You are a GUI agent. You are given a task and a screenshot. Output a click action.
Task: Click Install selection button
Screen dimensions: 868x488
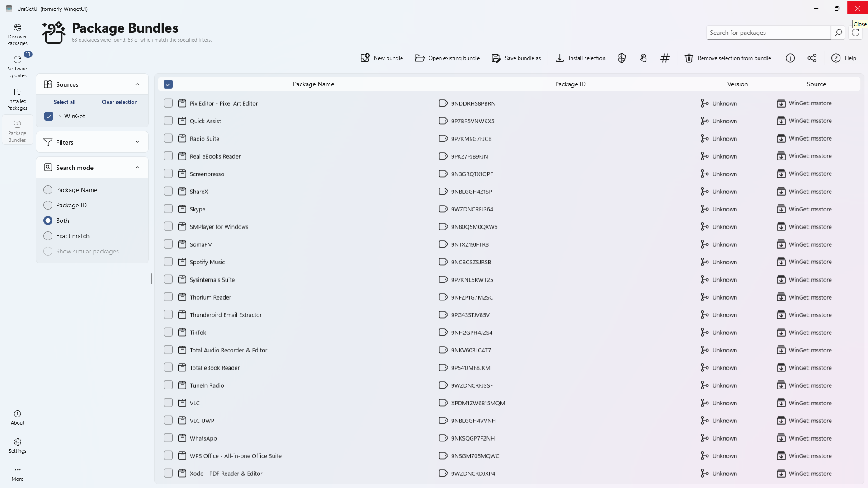click(580, 58)
